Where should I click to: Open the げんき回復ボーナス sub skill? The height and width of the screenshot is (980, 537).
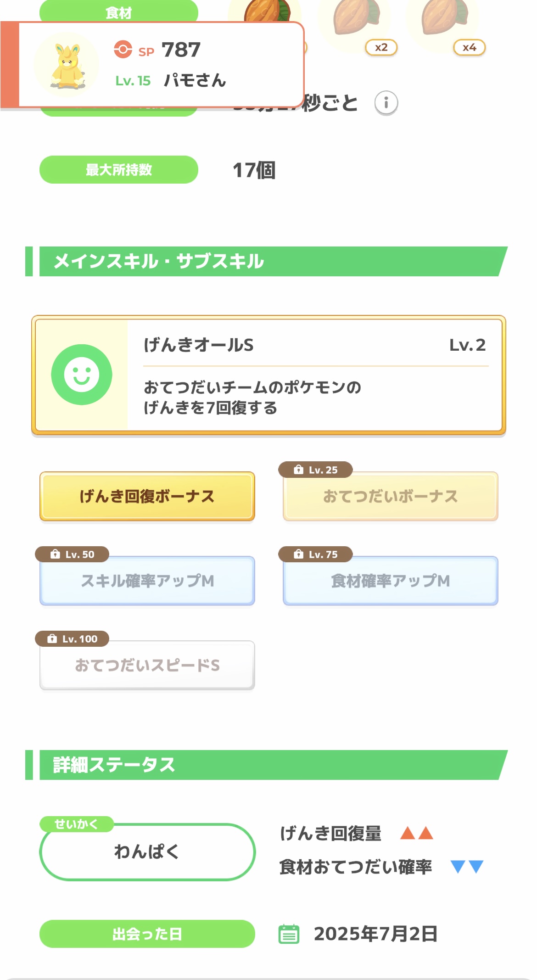pyautogui.click(x=147, y=496)
